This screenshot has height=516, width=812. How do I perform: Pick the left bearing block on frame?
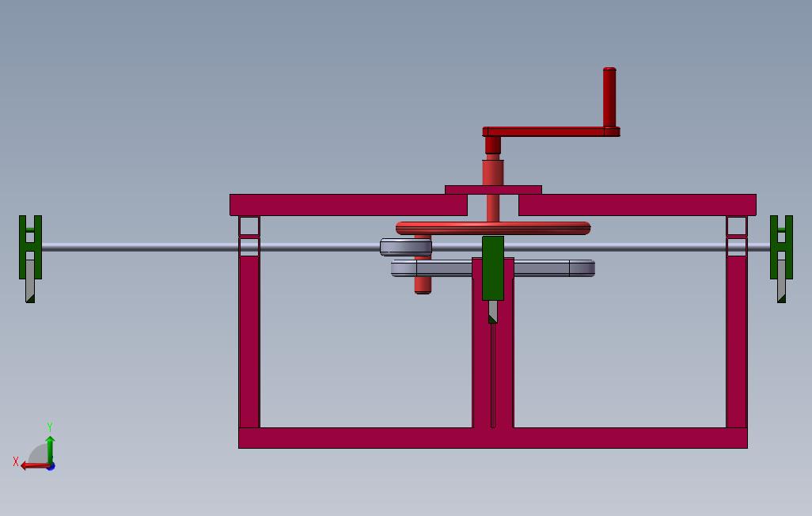point(249,237)
